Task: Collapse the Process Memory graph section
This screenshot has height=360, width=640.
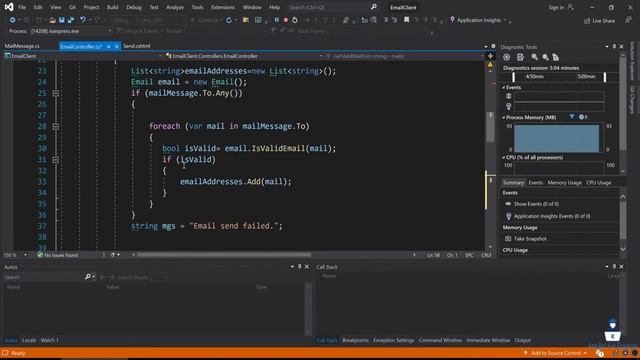Action: tap(503, 118)
